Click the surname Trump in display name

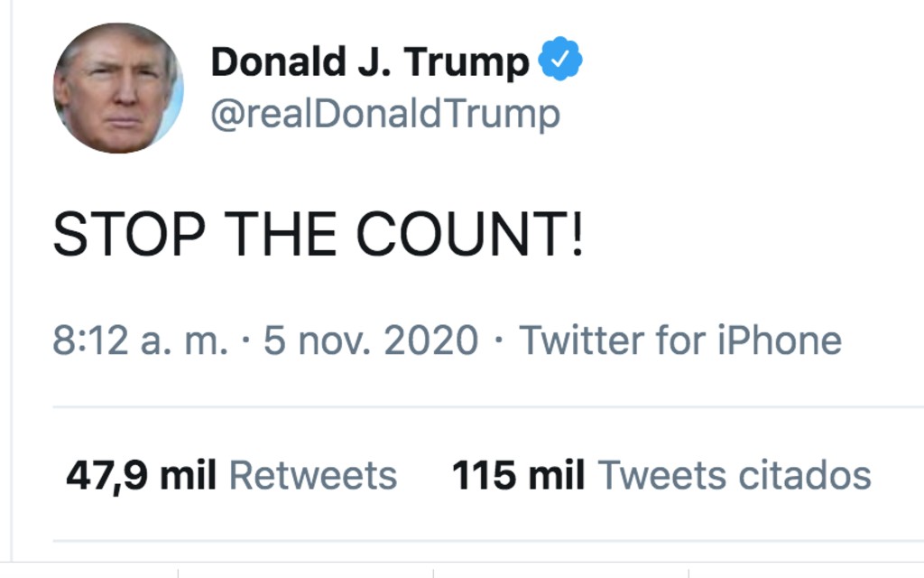tap(467, 61)
